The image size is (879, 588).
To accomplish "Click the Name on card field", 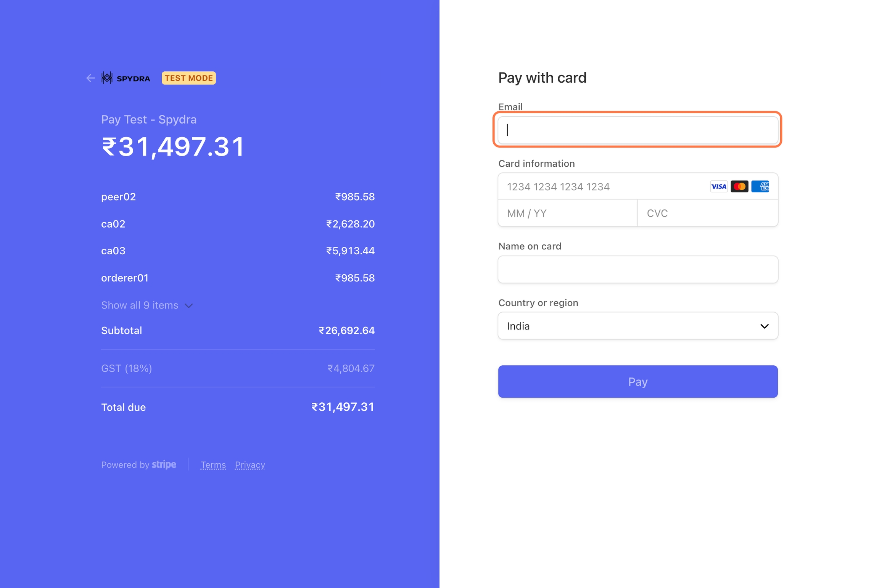I will pos(638,270).
